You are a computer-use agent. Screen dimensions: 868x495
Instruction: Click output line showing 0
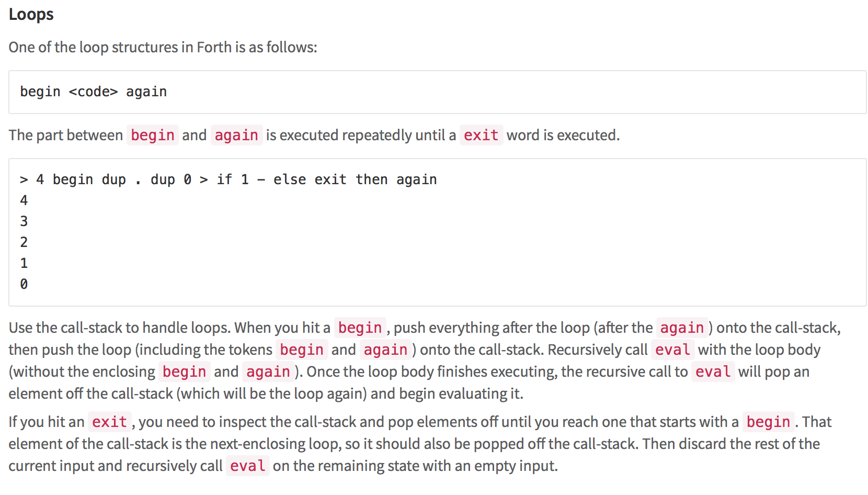[24, 284]
